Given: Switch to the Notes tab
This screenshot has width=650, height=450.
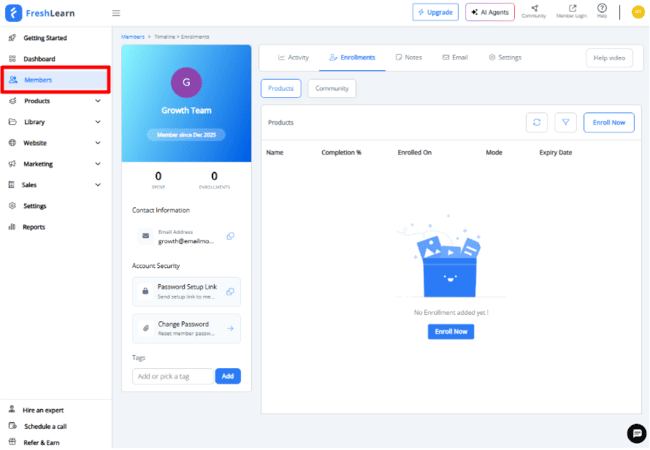Looking at the screenshot, I should 409,58.
